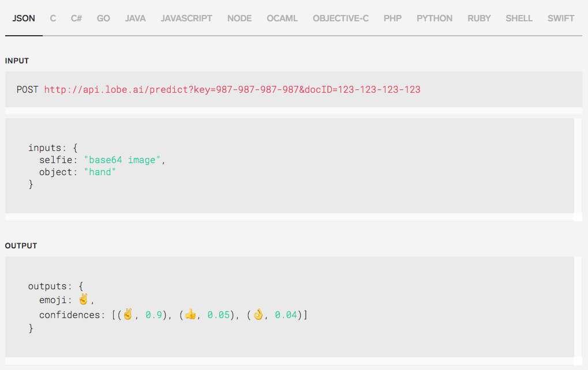The image size is (588, 370).
Task: Click the api.lobe.ai predict URL
Action: tap(232, 89)
